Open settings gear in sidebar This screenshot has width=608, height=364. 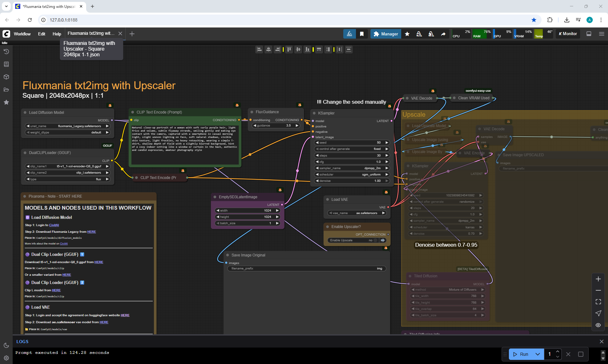(6, 358)
